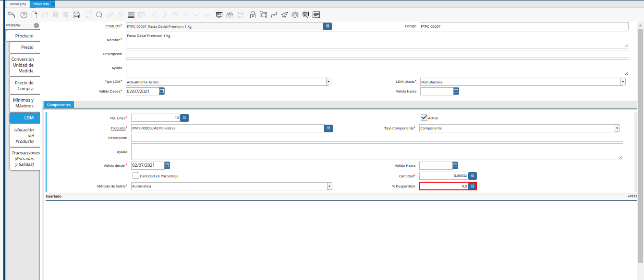Image resolution: width=644 pixels, height=280 pixels.
Task: Close the Producto window tab
Action: pyautogui.click(x=53, y=4)
